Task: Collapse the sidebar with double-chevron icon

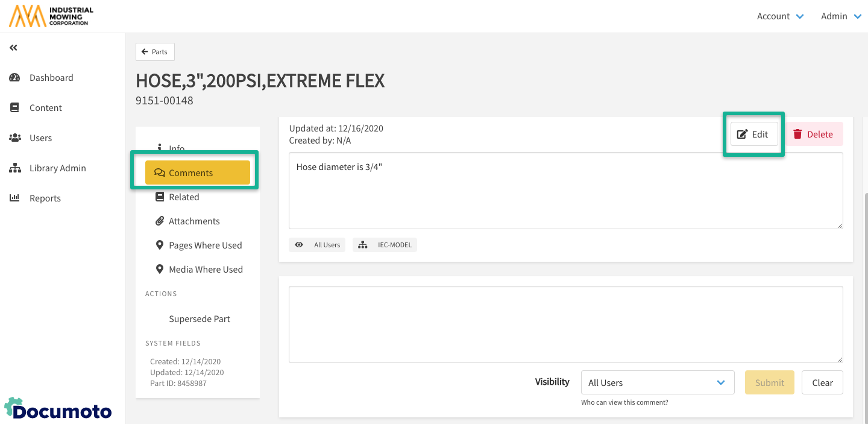Action: pos(13,48)
